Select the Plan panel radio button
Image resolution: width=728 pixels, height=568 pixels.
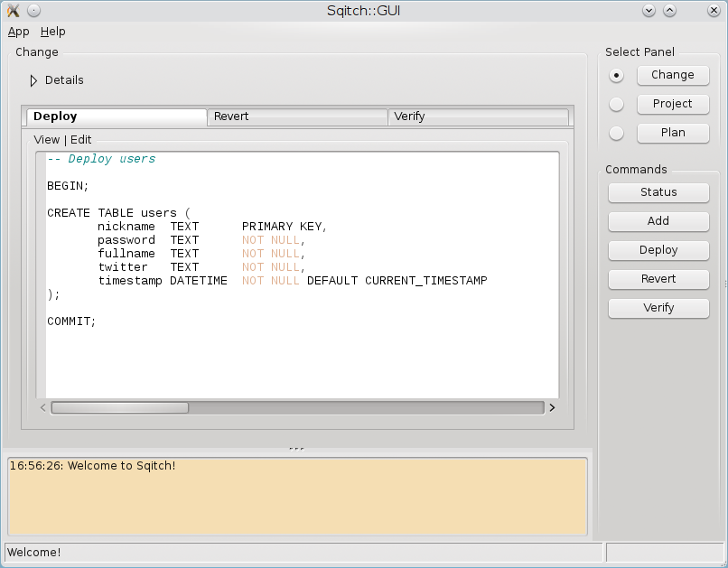click(x=616, y=133)
